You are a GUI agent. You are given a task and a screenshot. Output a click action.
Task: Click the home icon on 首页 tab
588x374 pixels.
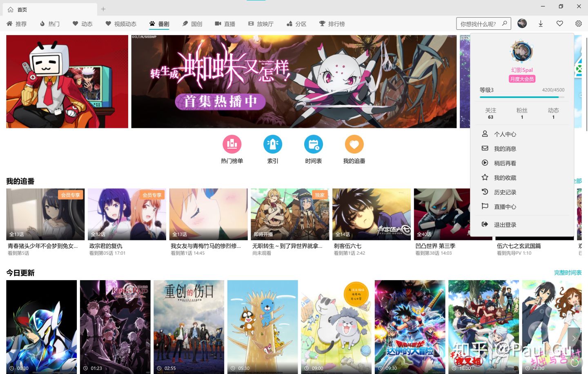tap(11, 9)
